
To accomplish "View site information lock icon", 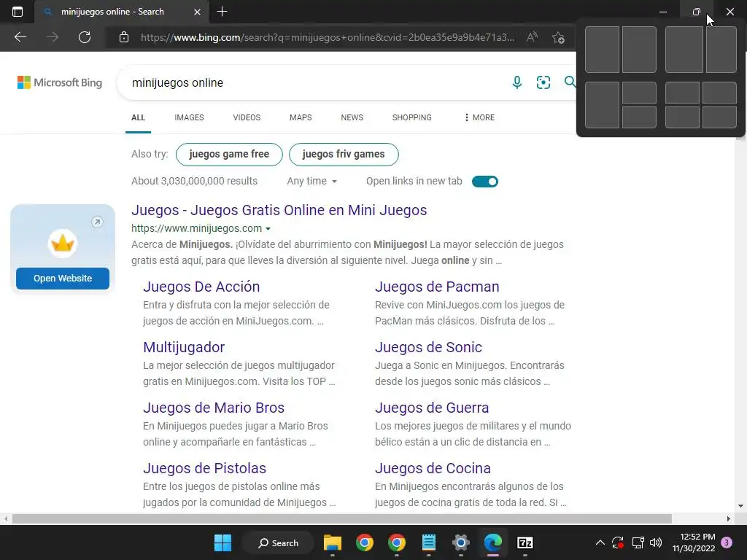I will (124, 37).
